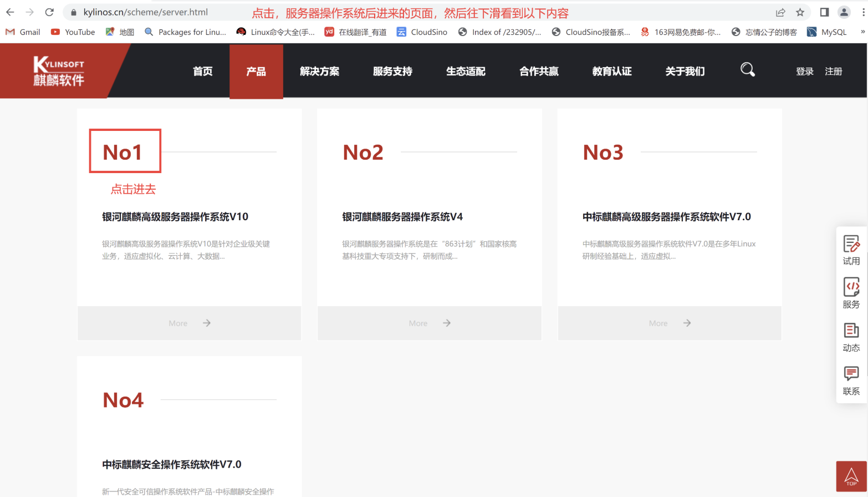Open the CloudSino报备系 bookmark
This screenshot has height=497, width=868.
point(591,32)
